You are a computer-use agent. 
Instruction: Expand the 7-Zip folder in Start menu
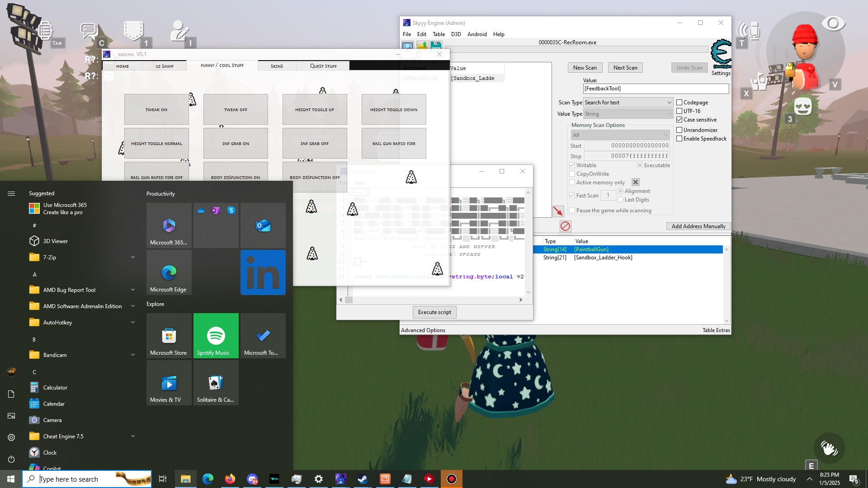pyautogui.click(x=133, y=258)
